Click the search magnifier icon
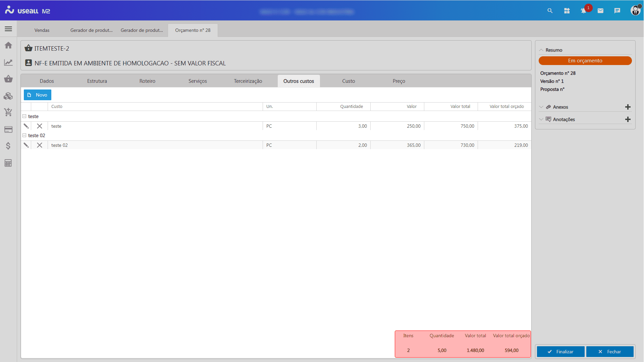Screen dimensions: 644x362 click(x=550, y=11)
